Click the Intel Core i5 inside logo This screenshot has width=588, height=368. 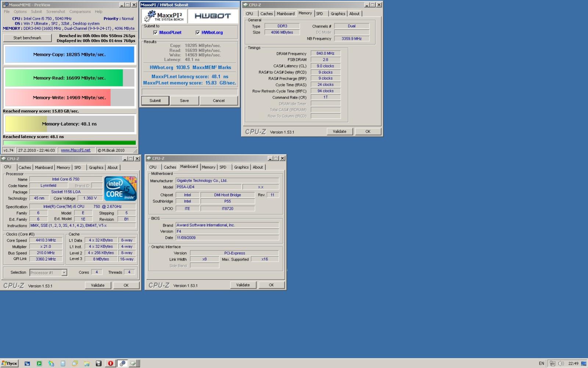121,188
